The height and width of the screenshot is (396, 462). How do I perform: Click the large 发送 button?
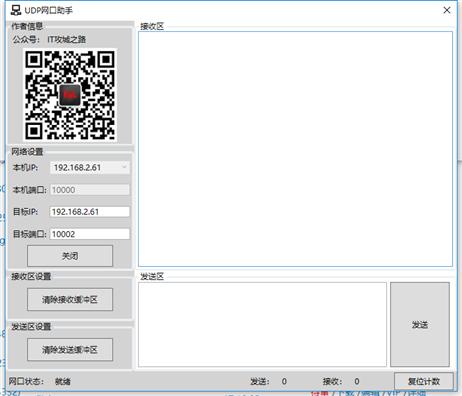point(420,325)
